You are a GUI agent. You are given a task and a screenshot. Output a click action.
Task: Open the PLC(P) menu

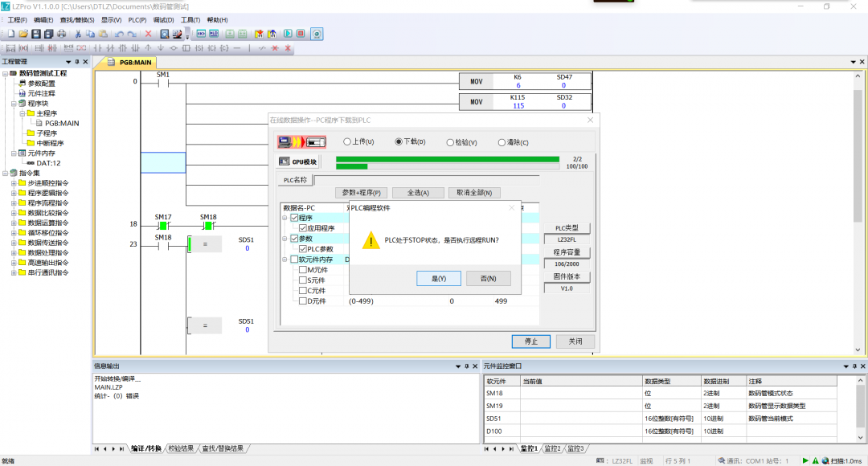pos(137,19)
